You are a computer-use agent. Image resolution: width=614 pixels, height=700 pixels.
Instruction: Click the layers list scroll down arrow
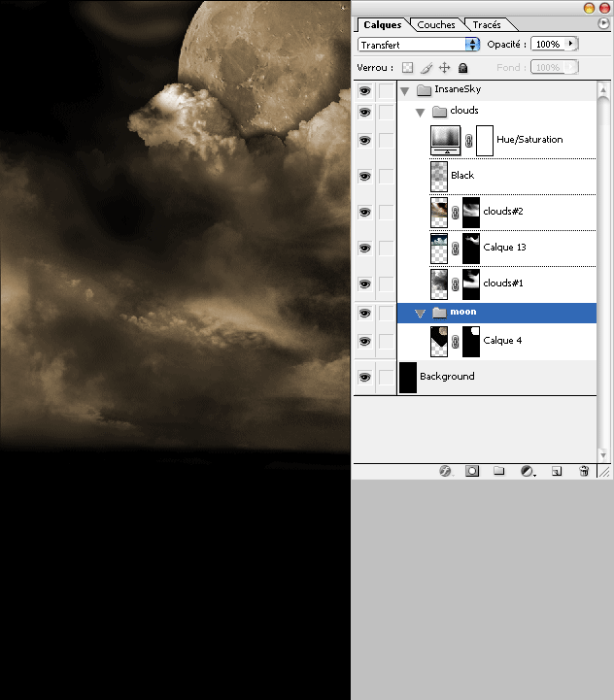603,455
